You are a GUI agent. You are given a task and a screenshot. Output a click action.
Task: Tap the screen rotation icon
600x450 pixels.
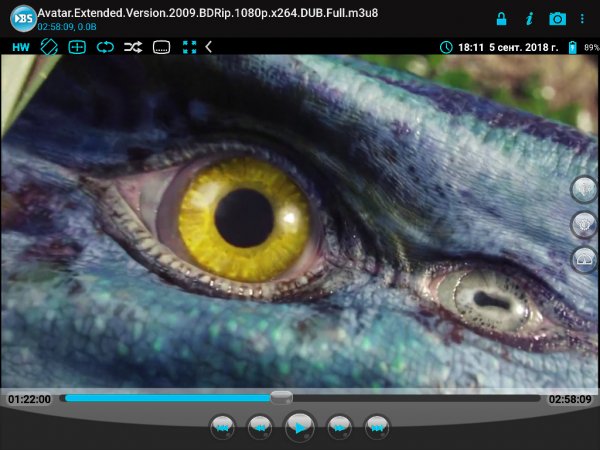pos(49,47)
